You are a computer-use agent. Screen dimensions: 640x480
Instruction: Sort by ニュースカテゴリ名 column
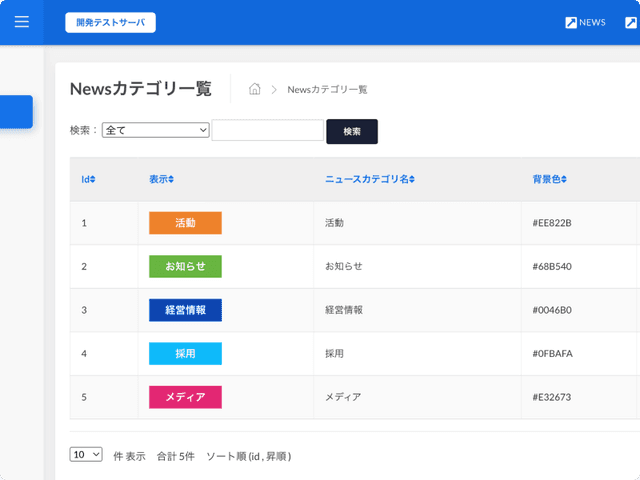pos(370,180)
